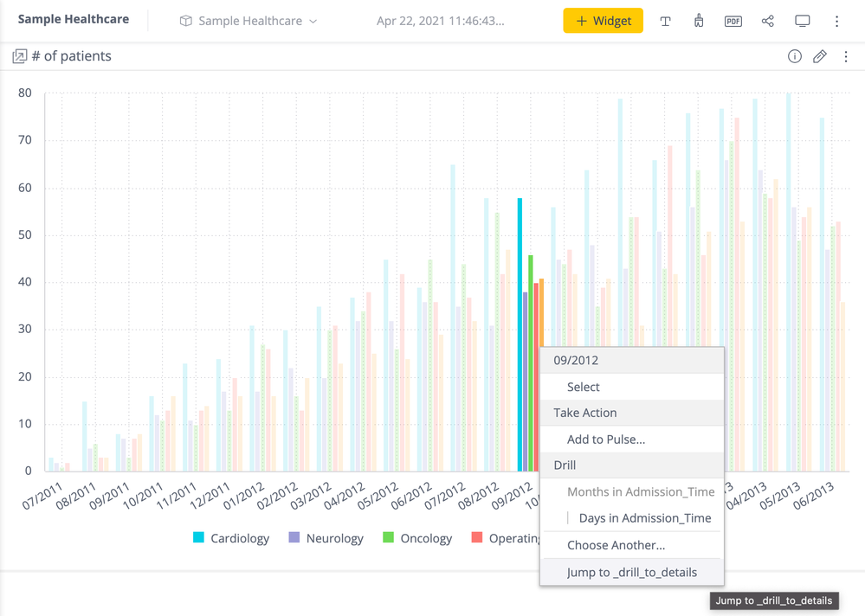The height and width of the screenshot is (616, 865).
Task: Expand the Sample Healthcare data source dropdown
Action: point(249,21)
